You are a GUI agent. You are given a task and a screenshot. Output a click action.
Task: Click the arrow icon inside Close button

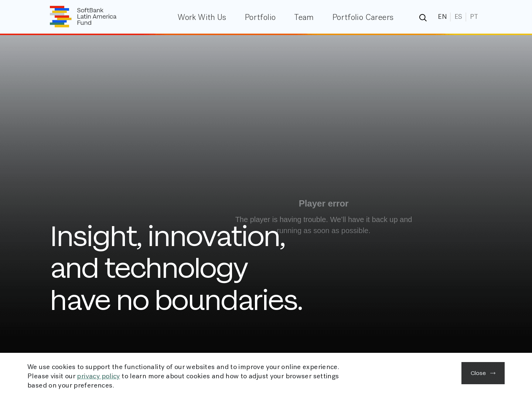(x=493, y=373)
